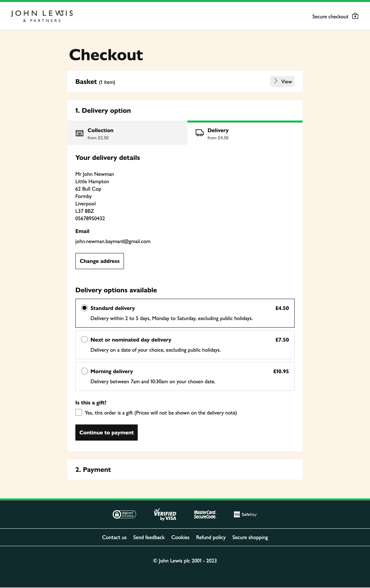The image size is (370, 588).
Task: Click the Verified by Visa badge
Action: point(165,514)
